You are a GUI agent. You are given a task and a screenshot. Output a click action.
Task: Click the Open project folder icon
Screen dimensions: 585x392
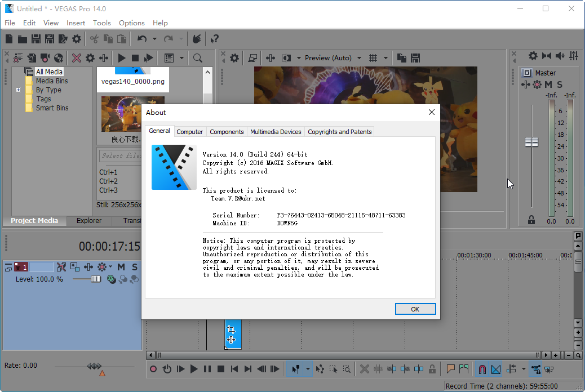[x=23, y=39]
